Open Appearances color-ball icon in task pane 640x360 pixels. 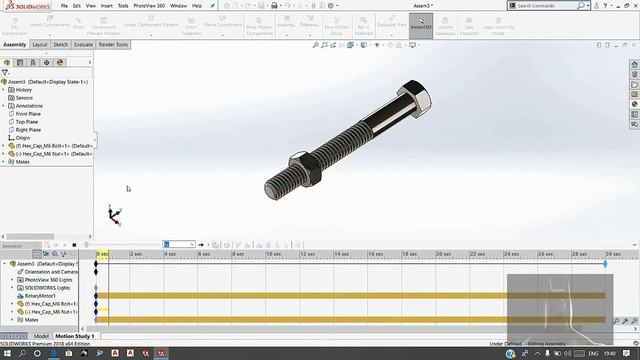click(634, 104)
